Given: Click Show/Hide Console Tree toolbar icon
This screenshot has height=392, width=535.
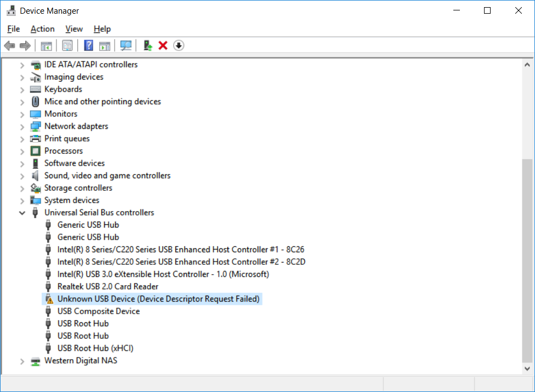Looking at the screenshot, I should pos(47,46).
